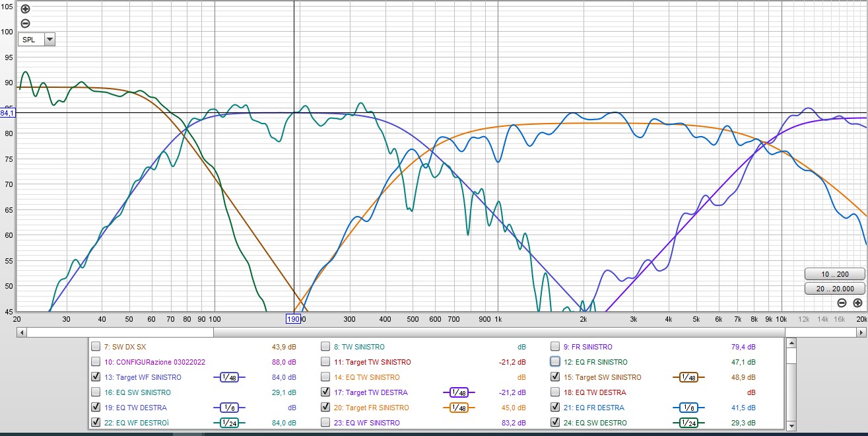Viewport: 868px width, 436px height.
Task: Uncheck the 24: EQ SW DESTRO checkbox
Action: click(x=556, y=423)
